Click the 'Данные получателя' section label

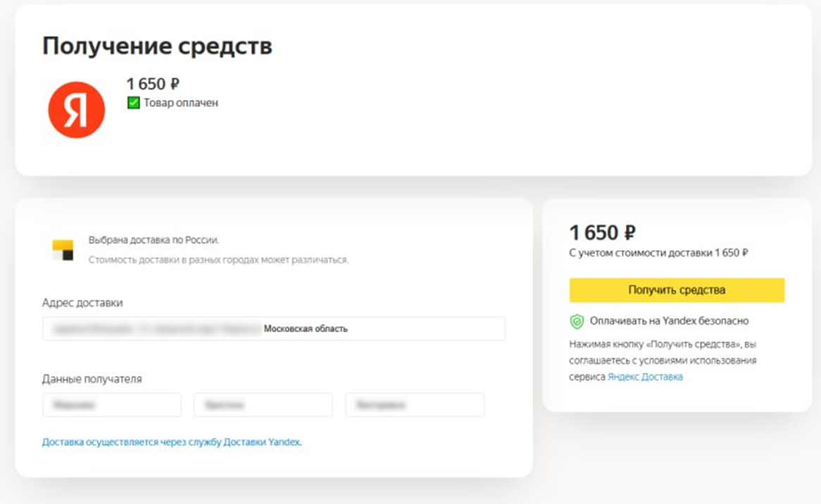point(92,379)
